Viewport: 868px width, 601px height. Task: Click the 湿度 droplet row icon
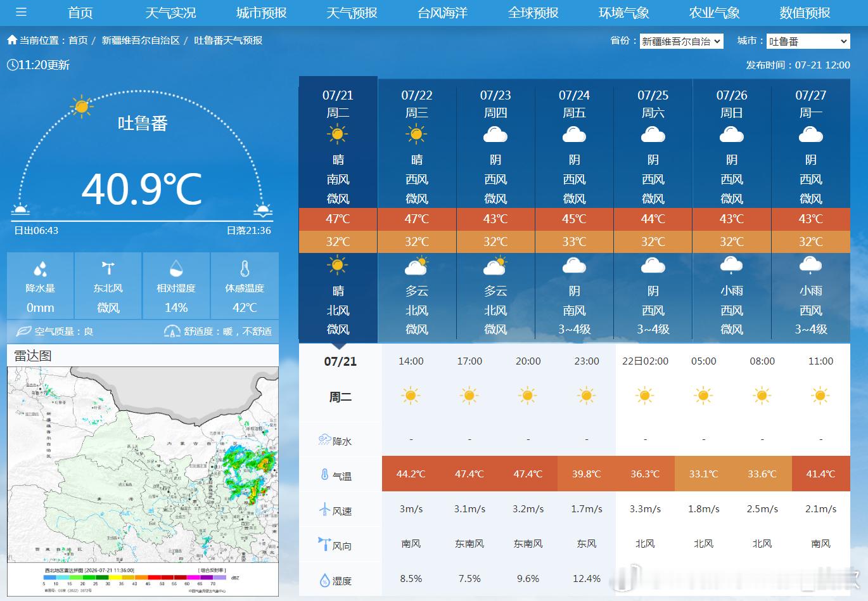point(325,579)
